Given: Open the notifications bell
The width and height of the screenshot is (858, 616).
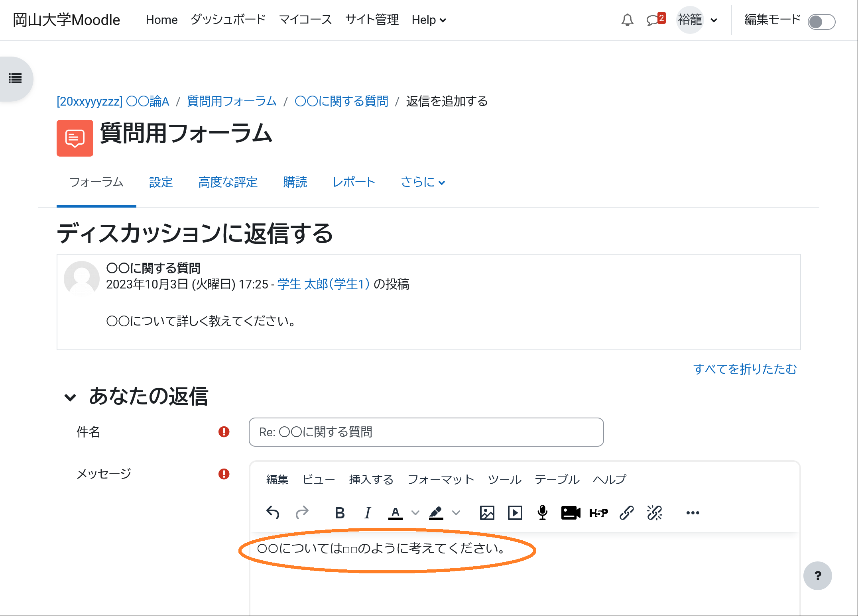Looking at the screenshot, I should [x=627, y=20].
